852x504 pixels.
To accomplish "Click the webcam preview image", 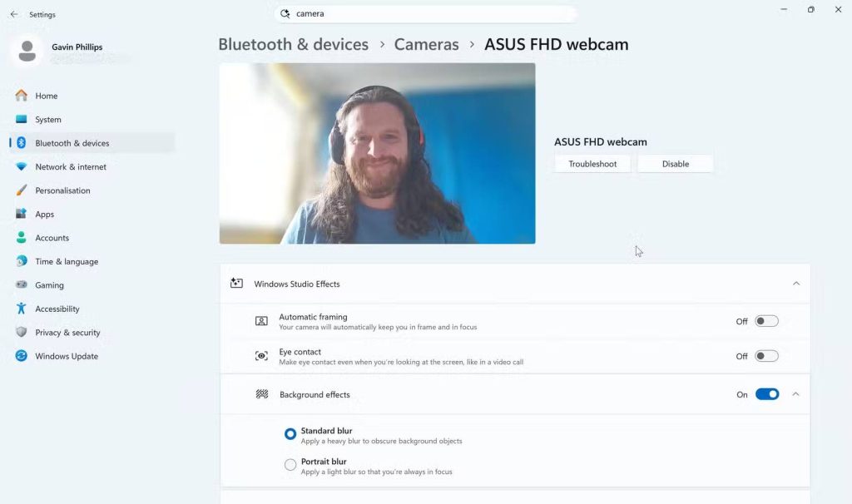I will pos(377,153).
